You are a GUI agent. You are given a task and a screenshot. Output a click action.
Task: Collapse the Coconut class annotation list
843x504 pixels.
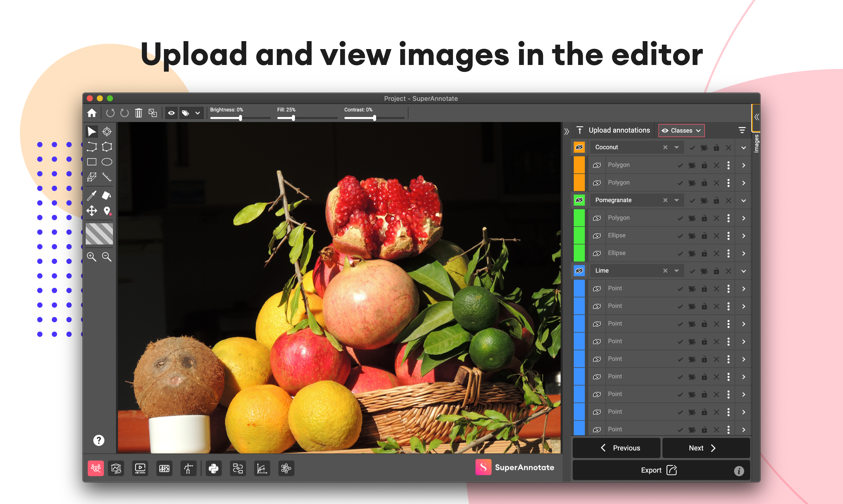(x=743, y=148)
